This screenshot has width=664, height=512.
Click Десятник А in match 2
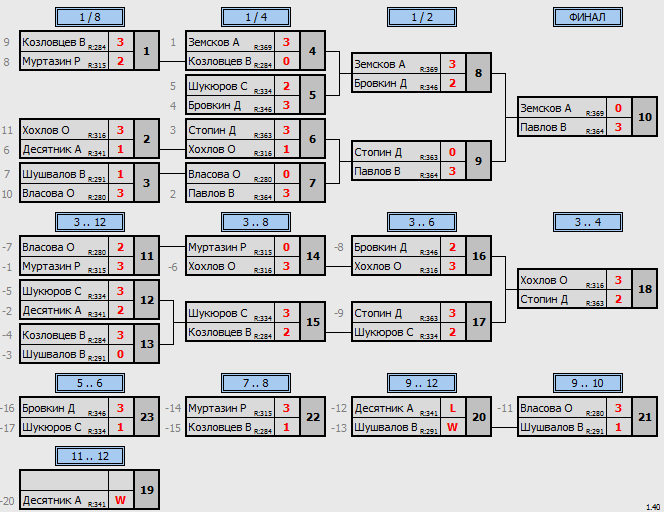(52, 149)
